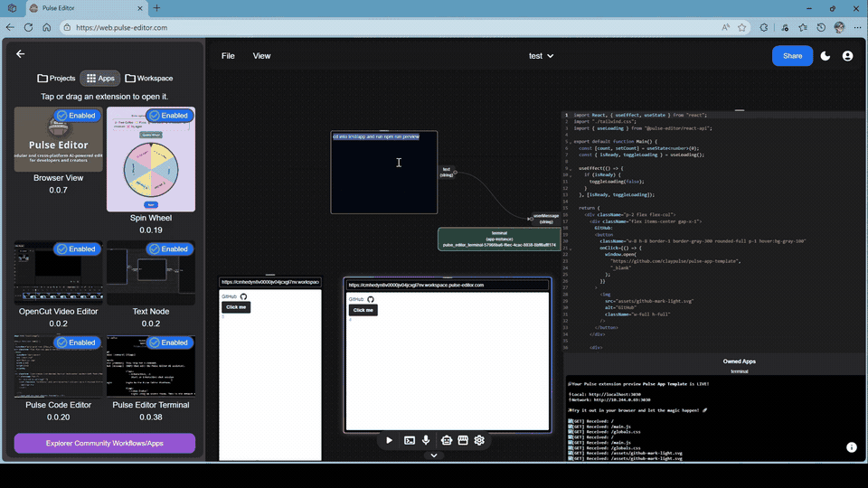Open the GitHub icon in the larger preview pane
The width and height of the screenshot is (868, 488).
[x=371, y=299]
